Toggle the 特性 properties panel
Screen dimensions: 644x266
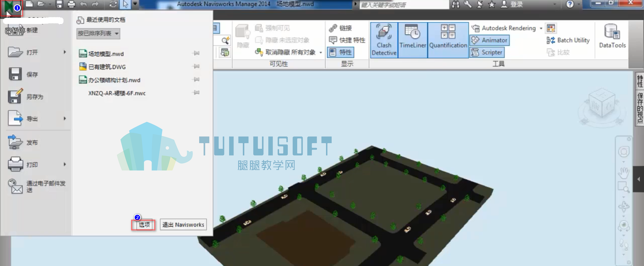click(340, 52)
